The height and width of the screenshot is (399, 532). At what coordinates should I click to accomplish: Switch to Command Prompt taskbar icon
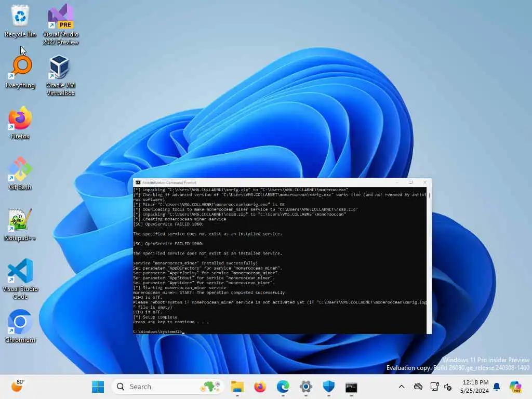pyautogui.click(x=351, y=387)
